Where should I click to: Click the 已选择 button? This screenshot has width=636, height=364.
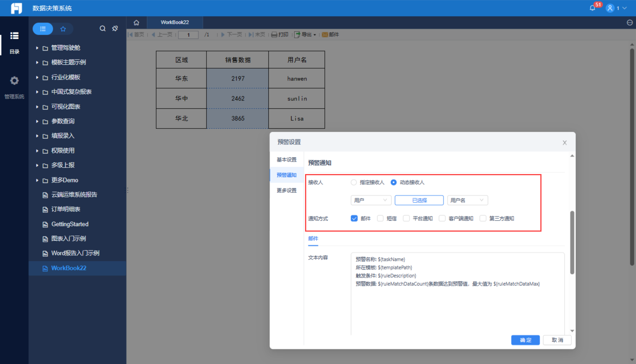419,200
